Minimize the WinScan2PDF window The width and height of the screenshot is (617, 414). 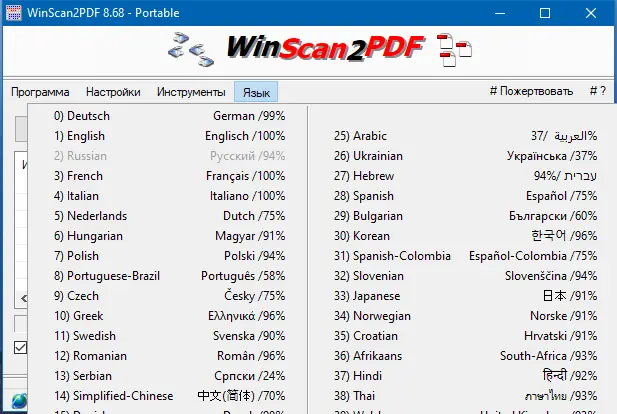[500, 13]
